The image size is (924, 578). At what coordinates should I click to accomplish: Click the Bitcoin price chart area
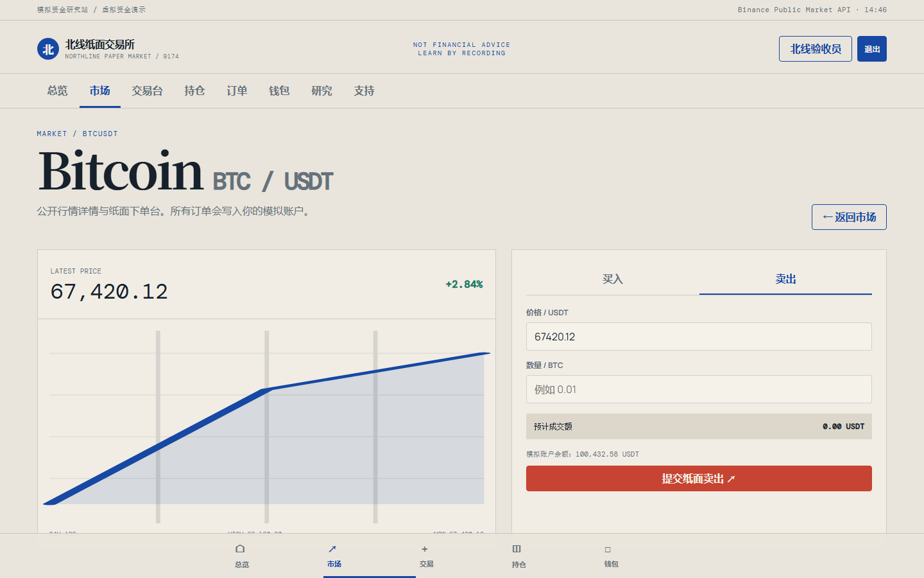tap(266, 427)
